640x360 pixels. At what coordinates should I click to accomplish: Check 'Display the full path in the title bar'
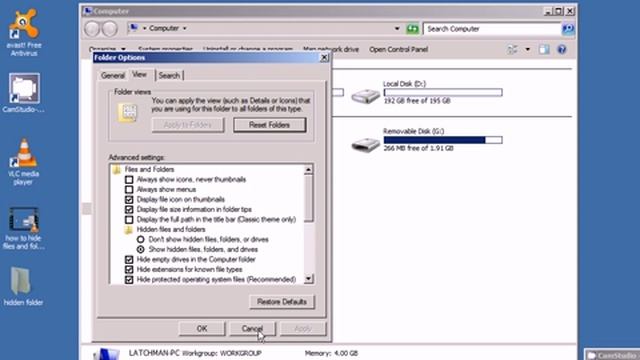click(129, 220)
